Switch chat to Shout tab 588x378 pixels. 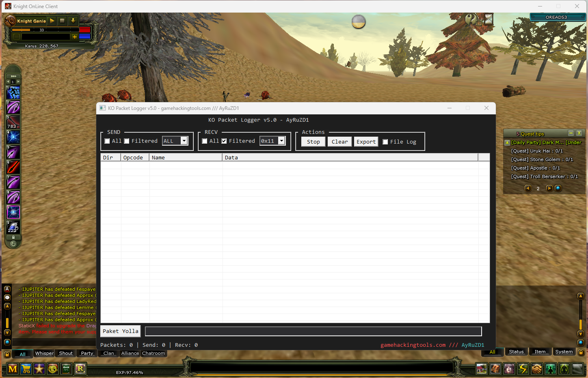click(x=66, y=353)
